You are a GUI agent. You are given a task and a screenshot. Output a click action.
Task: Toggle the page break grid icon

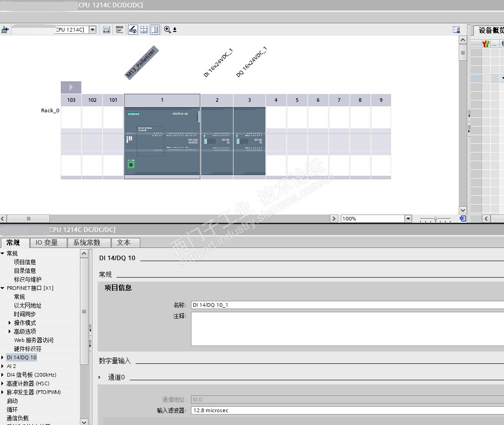coord(144,30)
